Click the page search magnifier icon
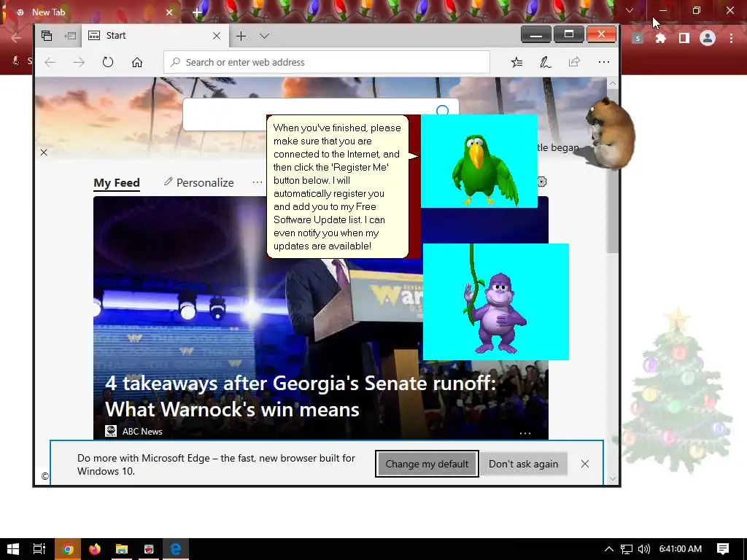This screenshot has width=747, height=560. point(442,111)
